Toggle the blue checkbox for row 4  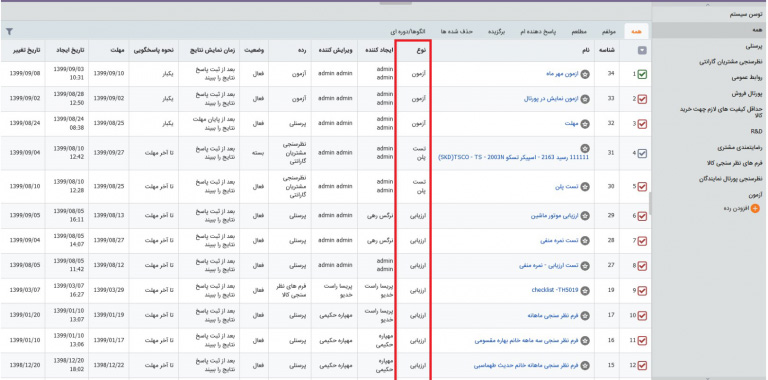point(642,153)
